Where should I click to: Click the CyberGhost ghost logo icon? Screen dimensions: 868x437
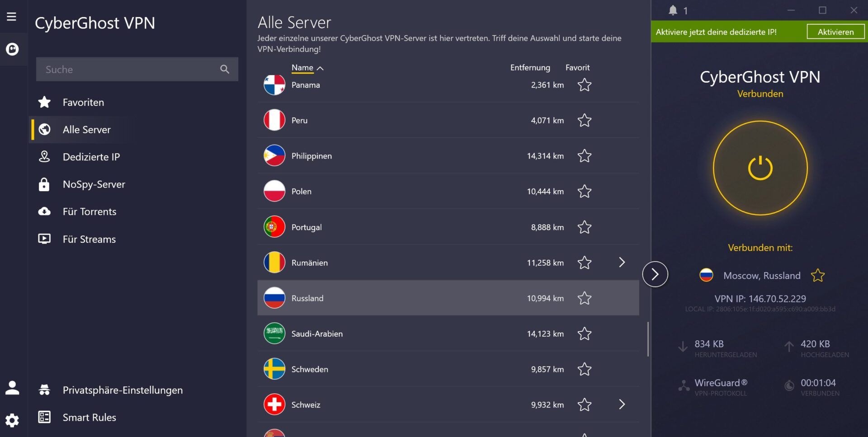point(12,49)
